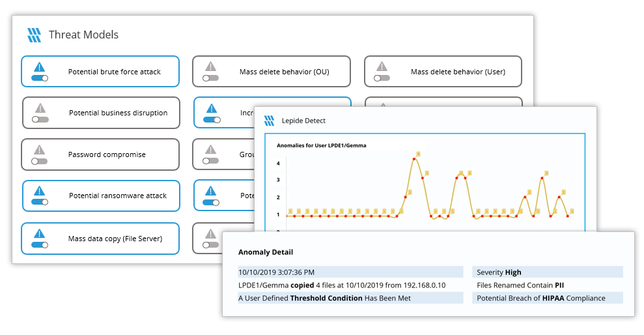Click the highest peak point on anomalies chart

pos(415,158)
